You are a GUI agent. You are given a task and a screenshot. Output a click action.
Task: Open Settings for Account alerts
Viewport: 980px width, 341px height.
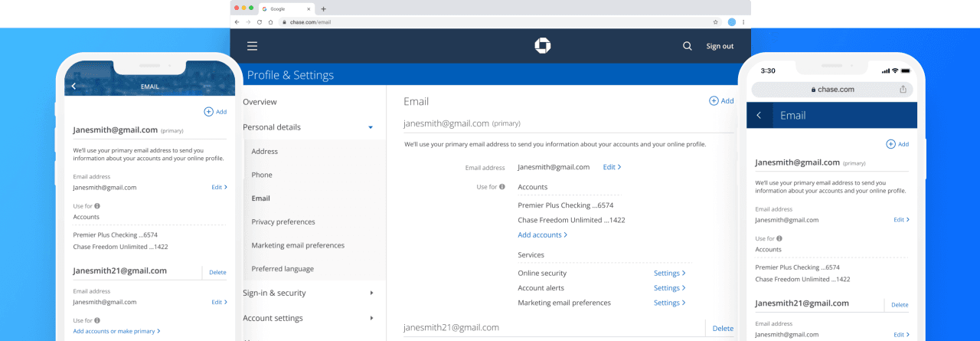coord(670,288)
